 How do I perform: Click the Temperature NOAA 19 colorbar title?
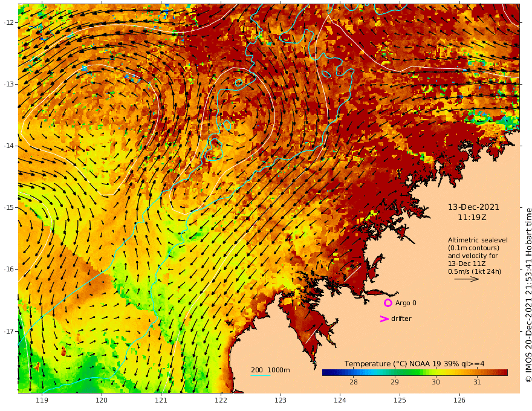414,364
